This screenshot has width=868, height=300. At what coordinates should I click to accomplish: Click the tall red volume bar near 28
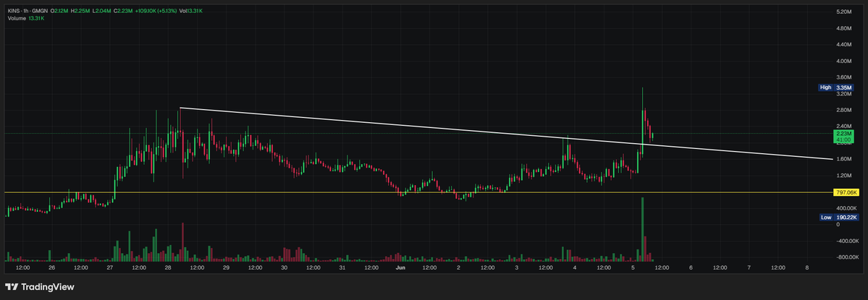click(x=182, y=241)
